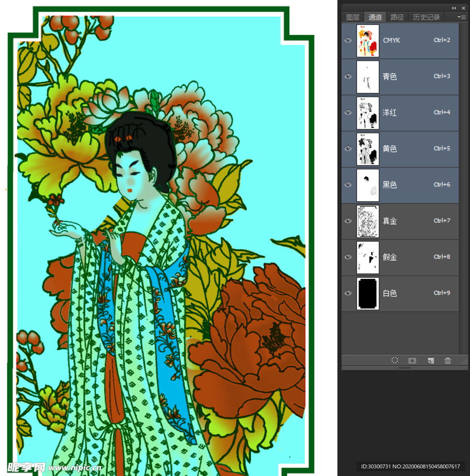470x476 pixels.
Task: Click the 黑色 channel thumbnail
Action: click(368, 185)
